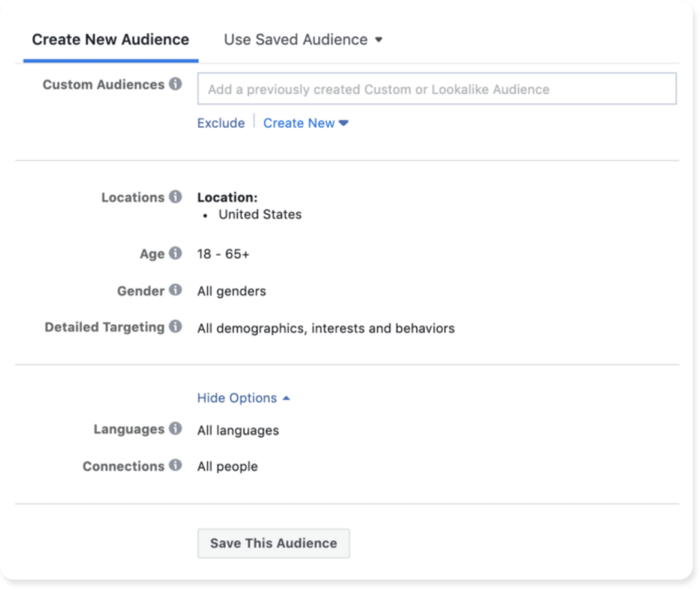
Task: Click the Custom or Lookalike Audience field
Action: tap(437, 89)
